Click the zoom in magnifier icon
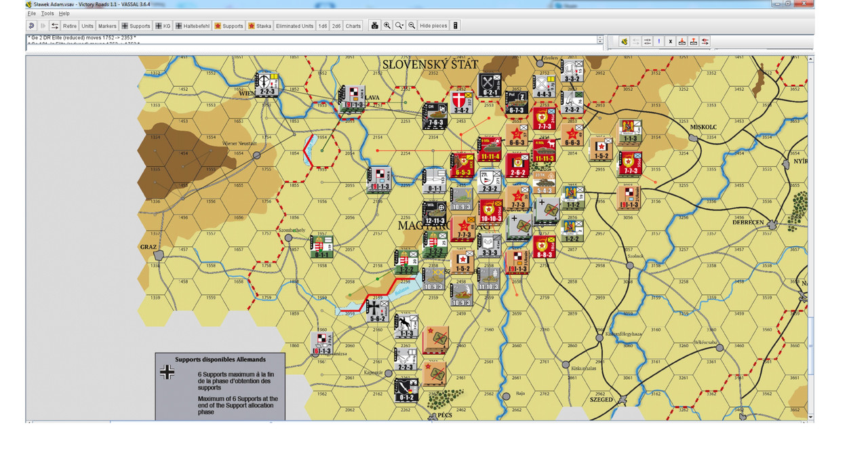Screen dimensions: 868x470 point(387,26)
